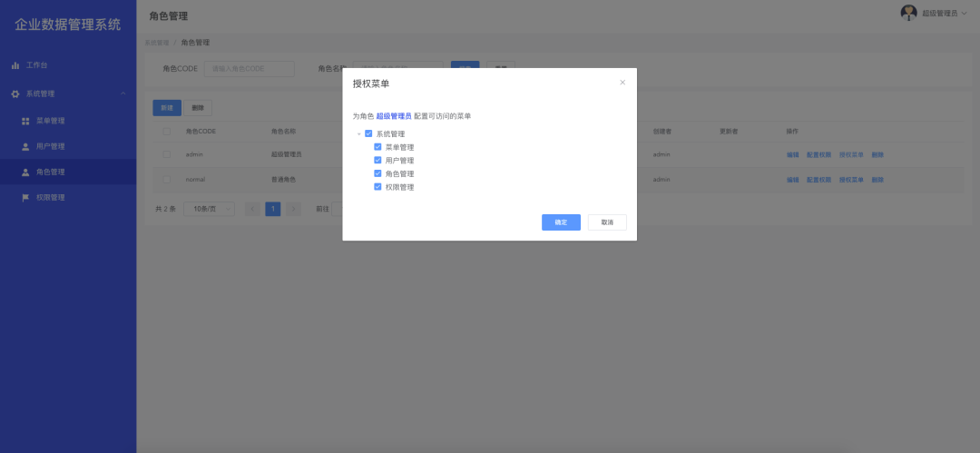Toggle the 角色管理 checkbox in dialog
Image resolution: width=980 pixels, height=453 pixels.
pos(377,173)
